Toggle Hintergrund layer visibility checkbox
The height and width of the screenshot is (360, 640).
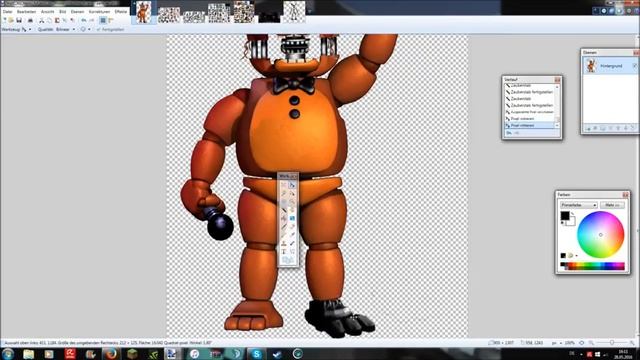(635, 66)
